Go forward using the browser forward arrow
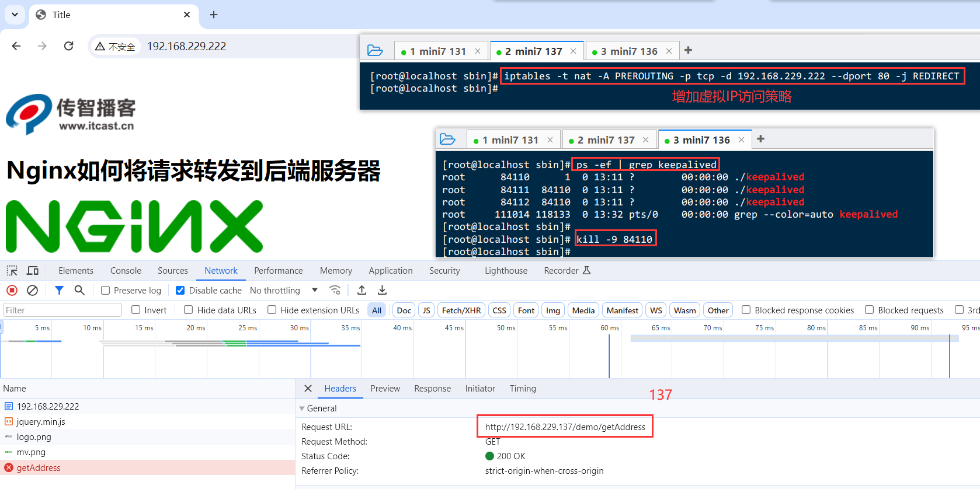The width and height of the screenshot is (980, 489). tap(42, 46)
